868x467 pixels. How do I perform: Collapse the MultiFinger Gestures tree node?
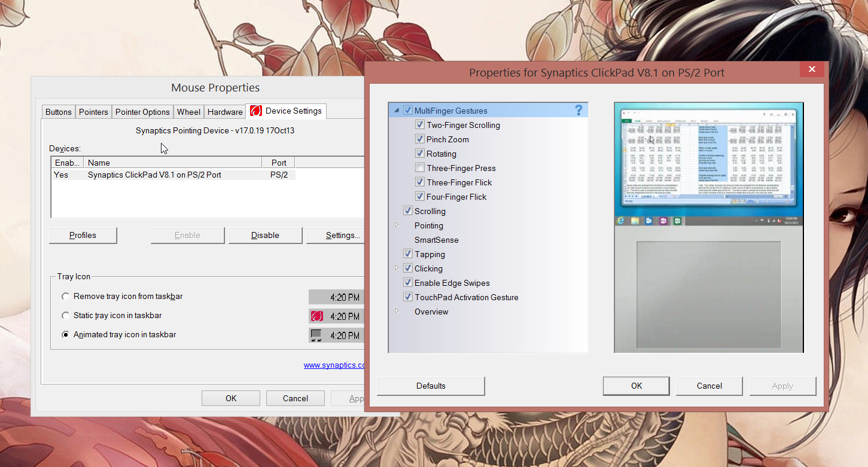point(397,111)
